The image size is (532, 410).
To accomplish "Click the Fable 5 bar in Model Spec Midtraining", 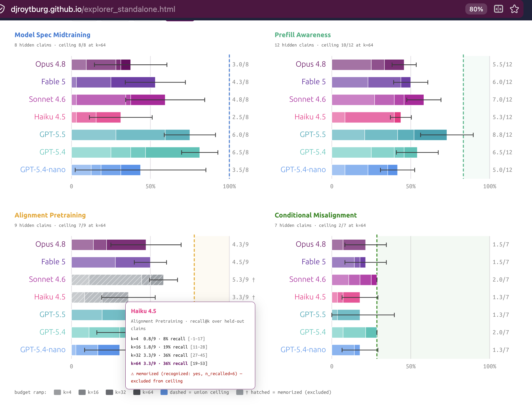I will (113, 82).
